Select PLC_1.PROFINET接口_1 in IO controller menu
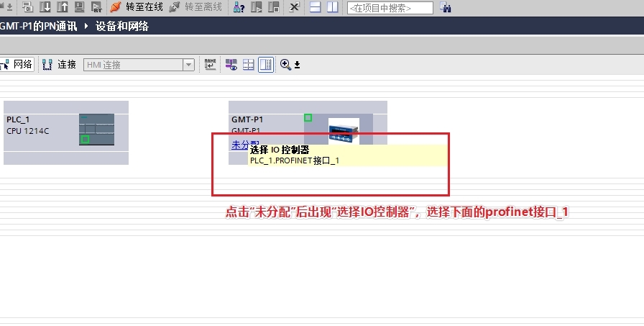 (294, 160)
